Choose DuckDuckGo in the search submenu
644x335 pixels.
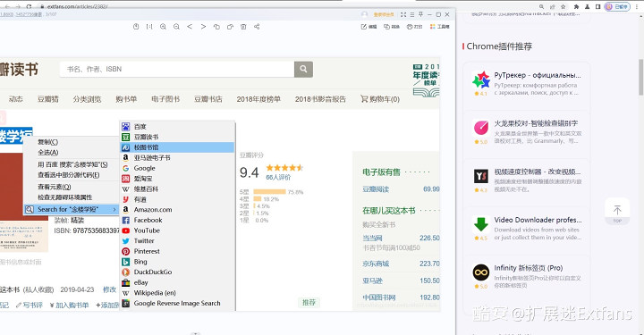178,272
